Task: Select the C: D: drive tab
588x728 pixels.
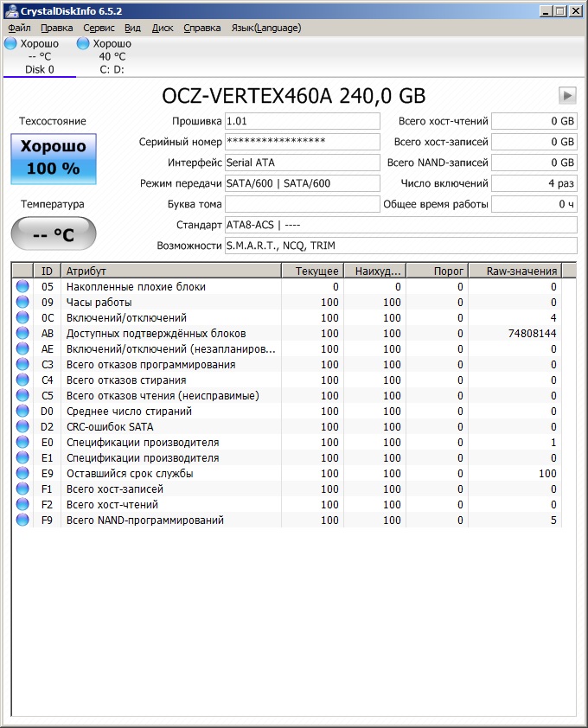Action: pyautogui.click(x=112, y=57)
